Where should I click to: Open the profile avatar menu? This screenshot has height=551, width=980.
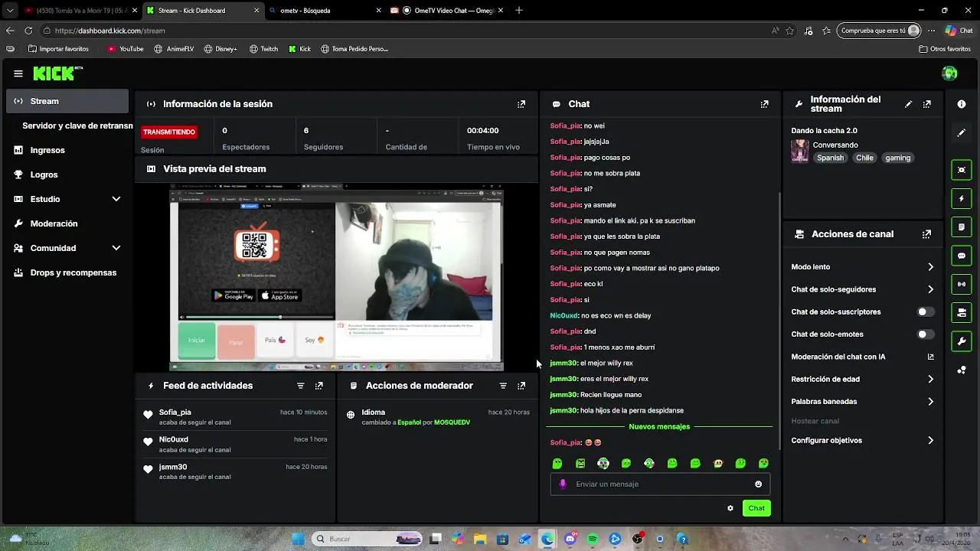(x=949, y=73)
